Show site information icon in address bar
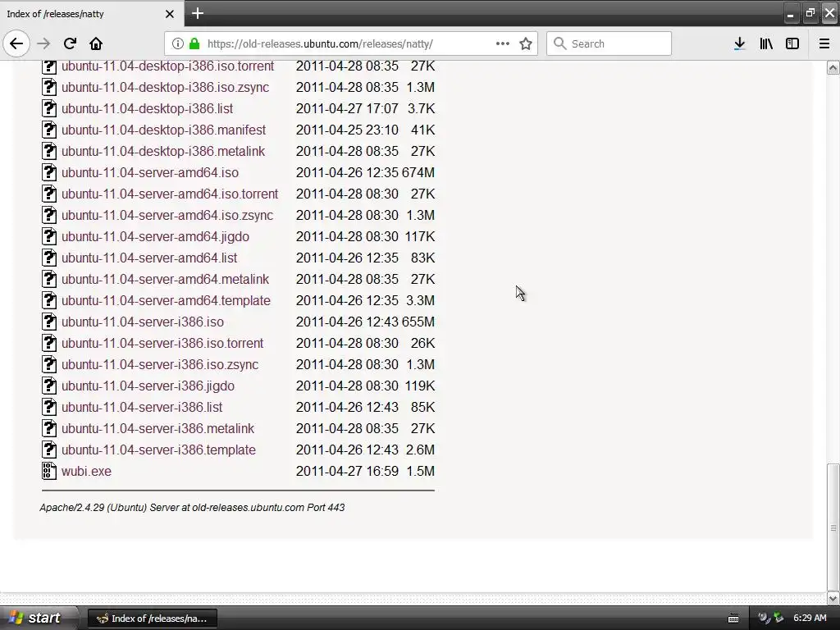 [x=178, y=43]
